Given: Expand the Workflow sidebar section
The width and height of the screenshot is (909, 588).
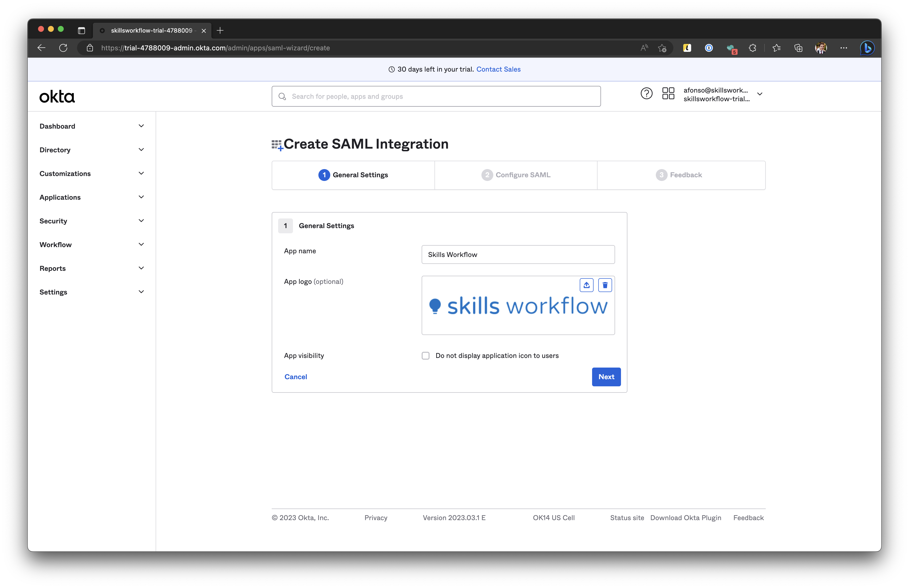Looking at the screenshot, I should coord(92,244).
